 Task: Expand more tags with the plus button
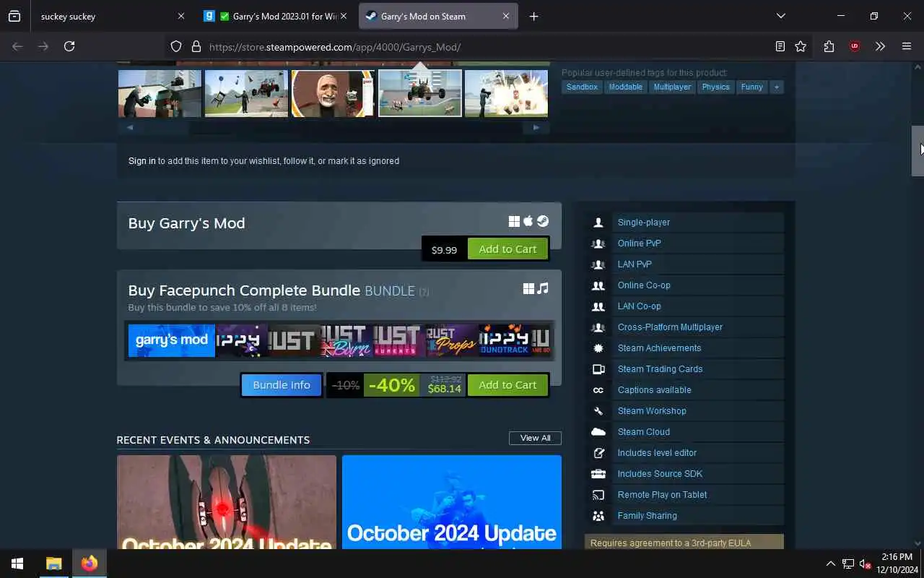tap(777, 87)
